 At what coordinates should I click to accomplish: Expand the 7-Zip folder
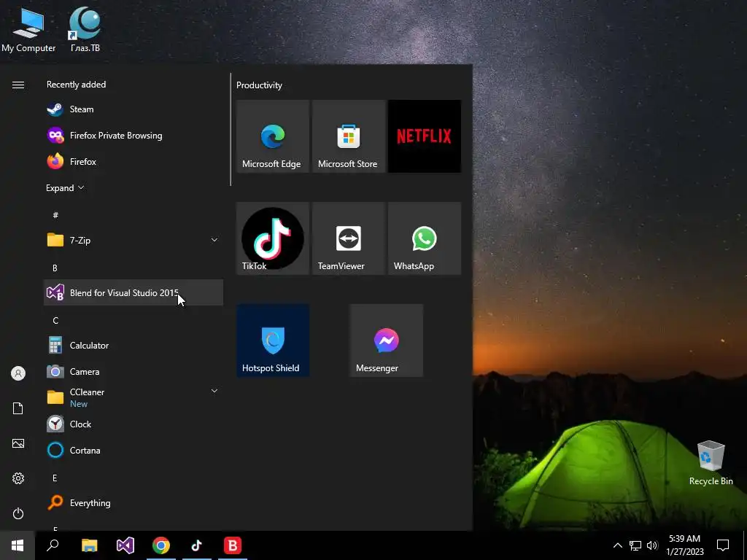(x=133, y=240)
